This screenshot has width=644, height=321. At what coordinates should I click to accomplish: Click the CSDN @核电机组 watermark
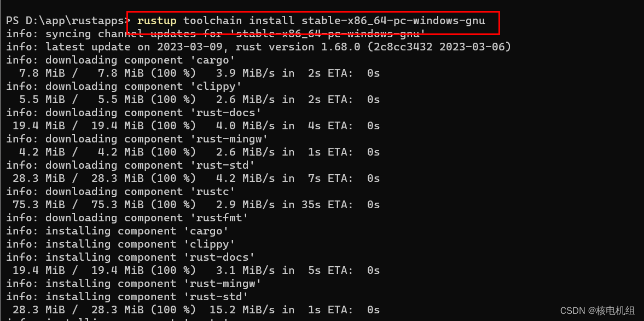[597, 310]
